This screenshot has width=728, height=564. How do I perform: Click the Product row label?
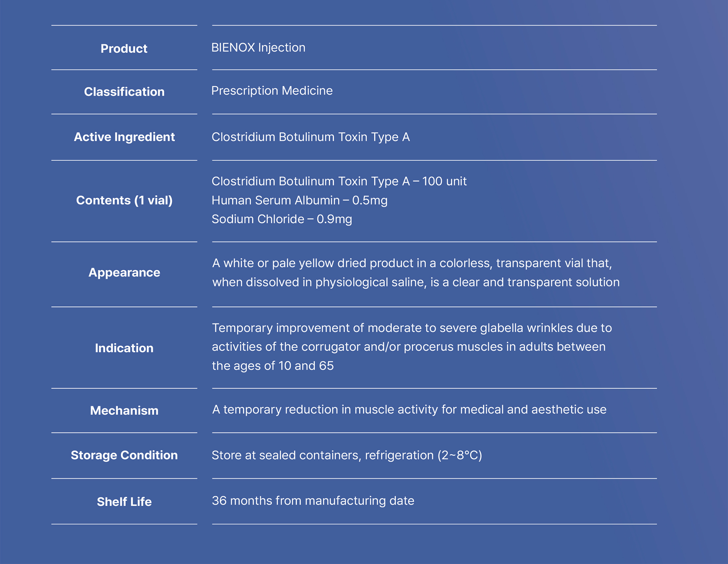click(124, 49)
